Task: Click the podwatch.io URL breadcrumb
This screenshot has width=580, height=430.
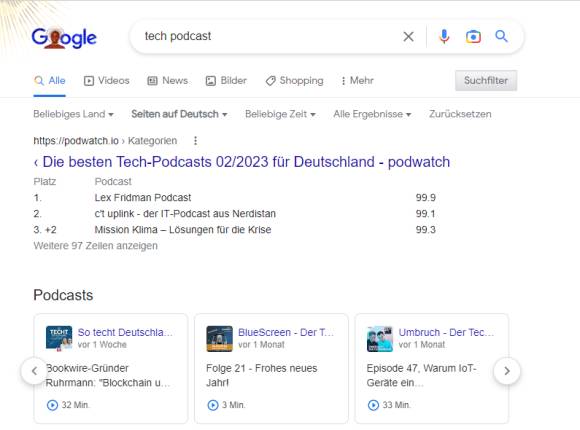Action: coord(105,141)
